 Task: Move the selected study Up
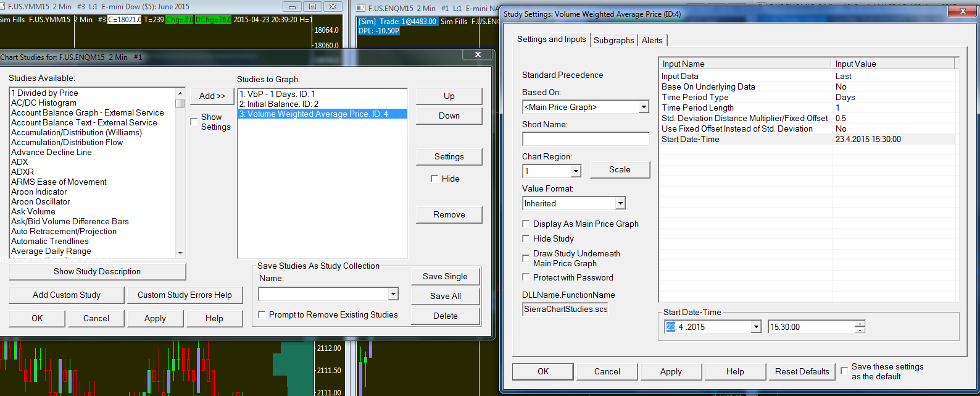click(449, 96)
